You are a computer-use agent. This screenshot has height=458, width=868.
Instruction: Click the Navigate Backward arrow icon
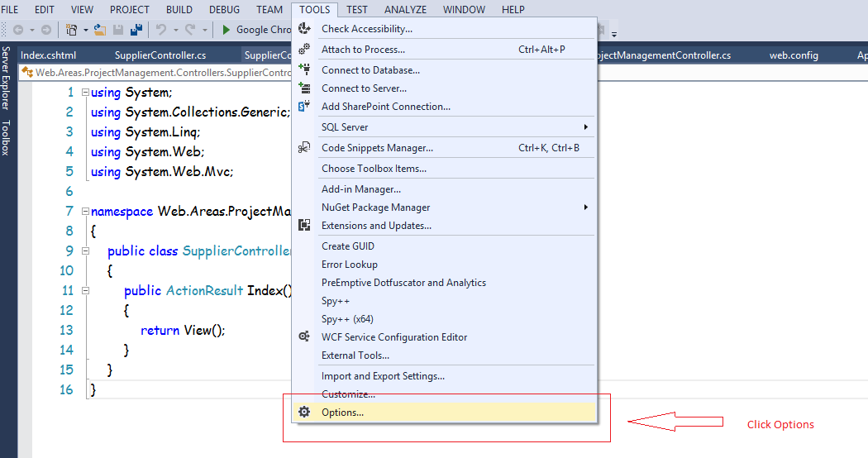click(17, 30)
